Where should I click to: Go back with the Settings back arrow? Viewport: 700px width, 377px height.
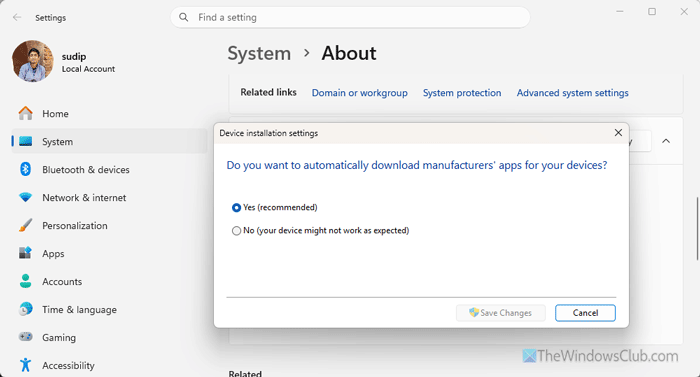[x=17, y=17]
